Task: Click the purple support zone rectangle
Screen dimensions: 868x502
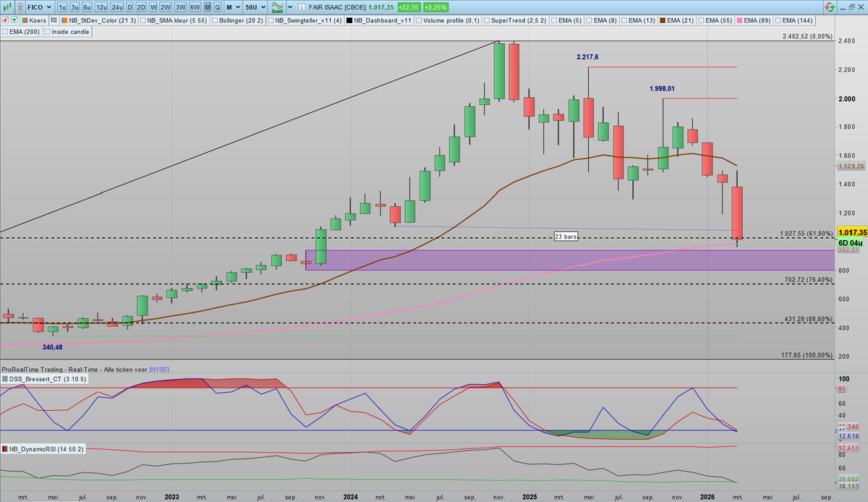Action: point(569,260)
